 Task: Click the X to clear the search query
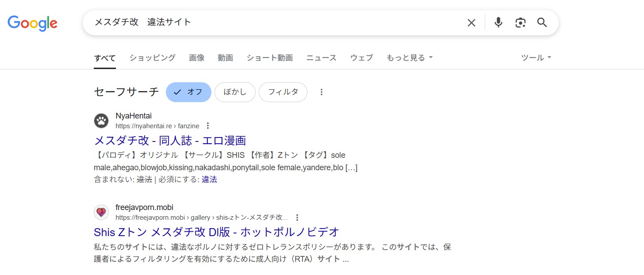(x=471, y=22)
